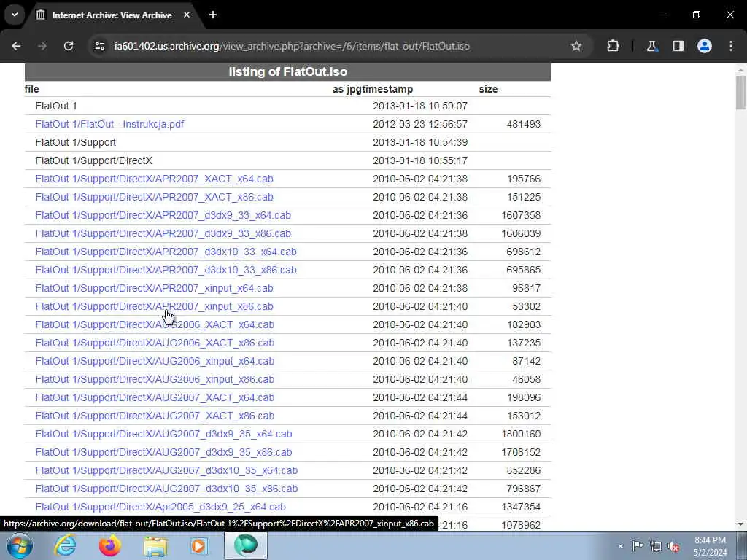Download APR2007_XACT_x64.cab
The height and width of the screenshot is (560, 747).
pyautogui.click(x=155, y=179)
